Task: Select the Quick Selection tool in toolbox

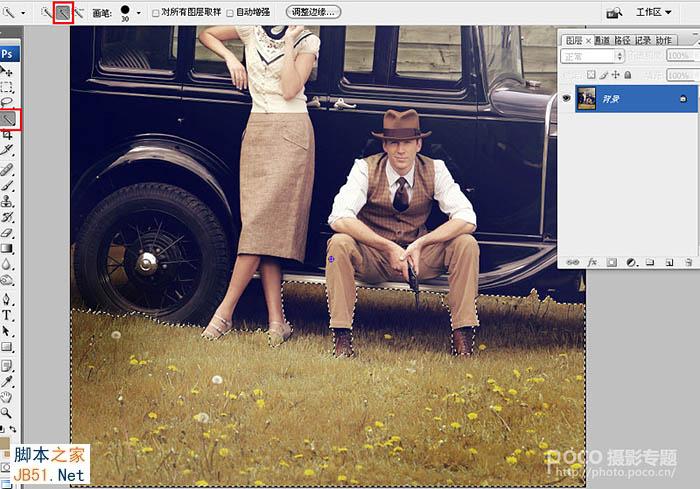Action: tap(8, 119)
